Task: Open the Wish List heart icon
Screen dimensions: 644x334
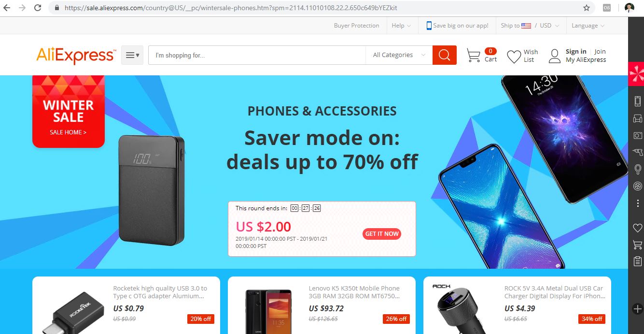Action: click(x=514, y=57)
